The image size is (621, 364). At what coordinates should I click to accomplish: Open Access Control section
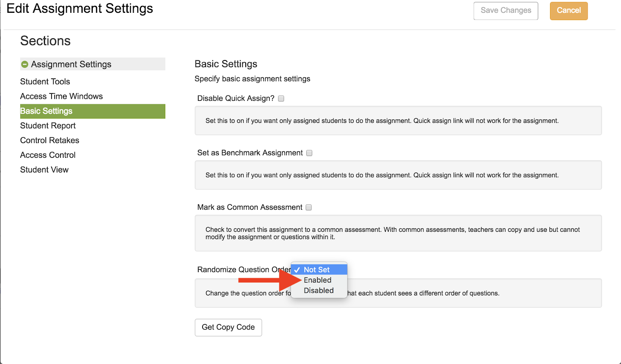tap(48, 155)
